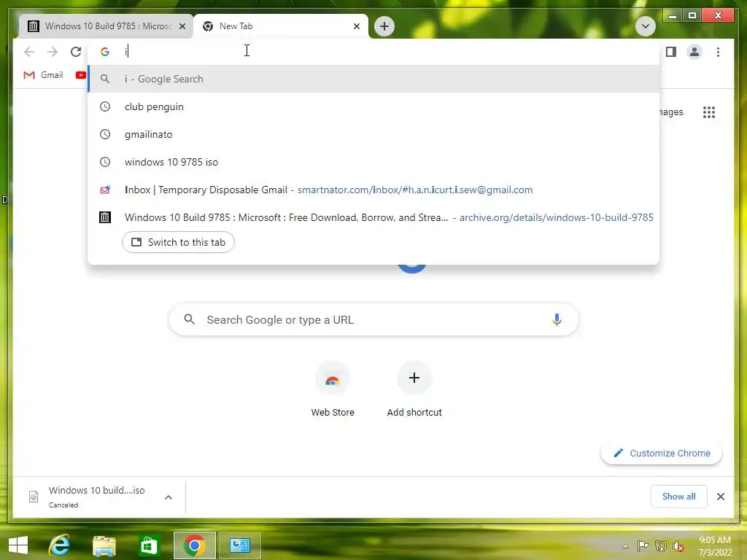
Task: Open the Web Store shortcut
Action: tap(333, 389)
